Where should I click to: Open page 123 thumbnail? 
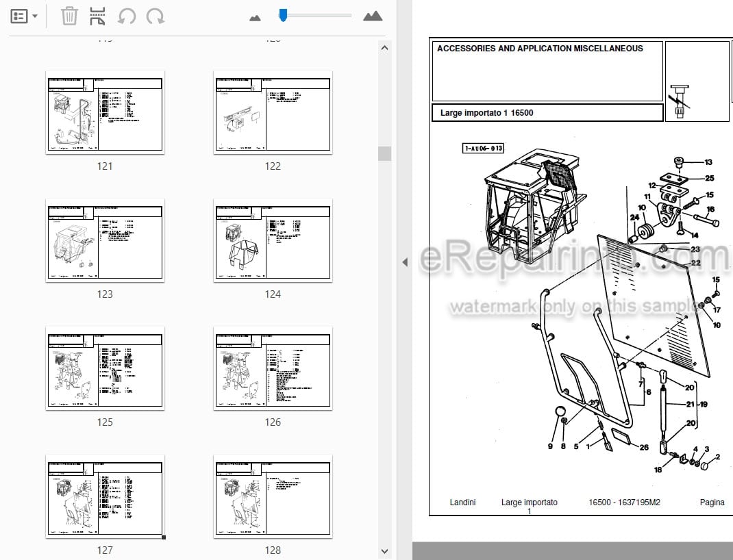105,240
